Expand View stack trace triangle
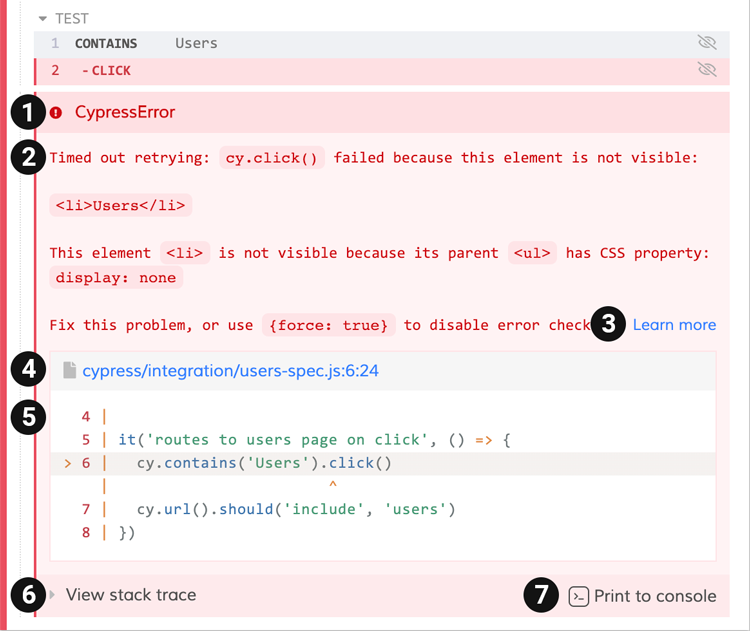Viewport: 750px width, 631px height. coord(52,595)
